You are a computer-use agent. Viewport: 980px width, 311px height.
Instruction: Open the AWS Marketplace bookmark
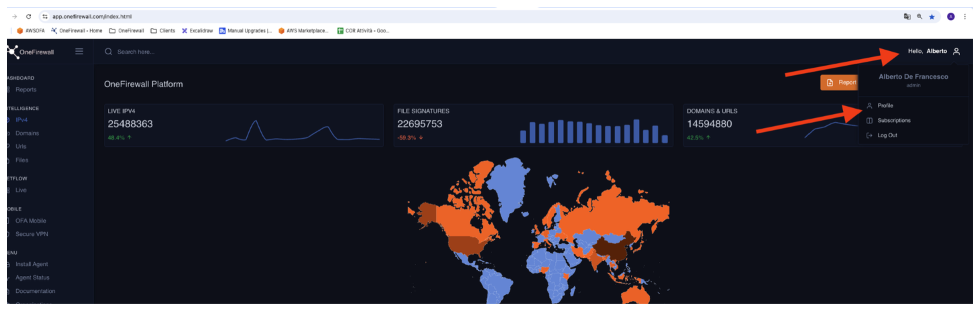click(x=303, y=30)
